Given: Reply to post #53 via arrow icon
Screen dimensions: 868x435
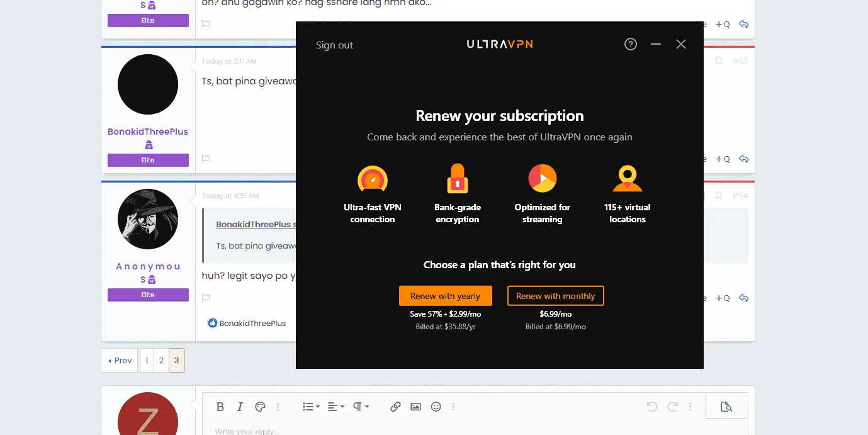Looking at the screenshot, I should [743, 159].
